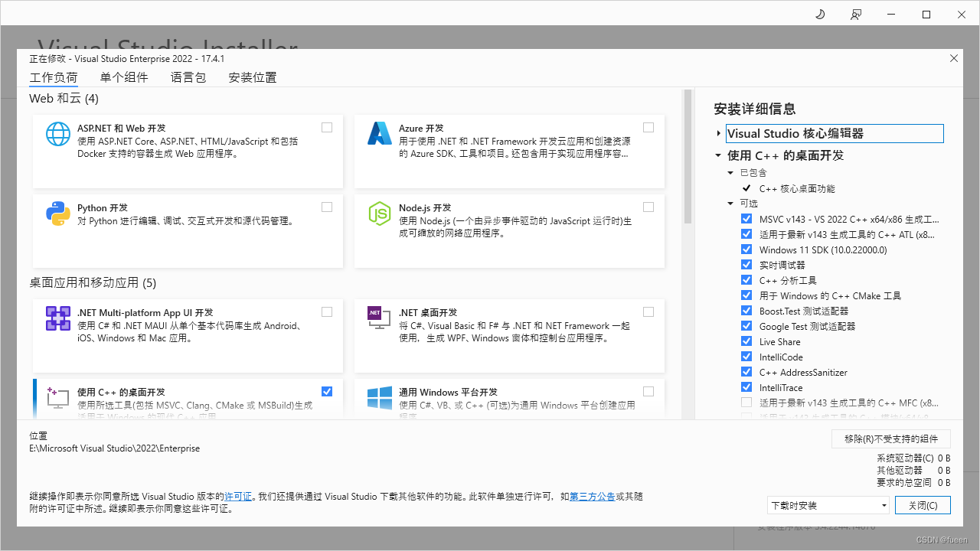Uncheck the 实时调试器 component

tap(746, 265)
